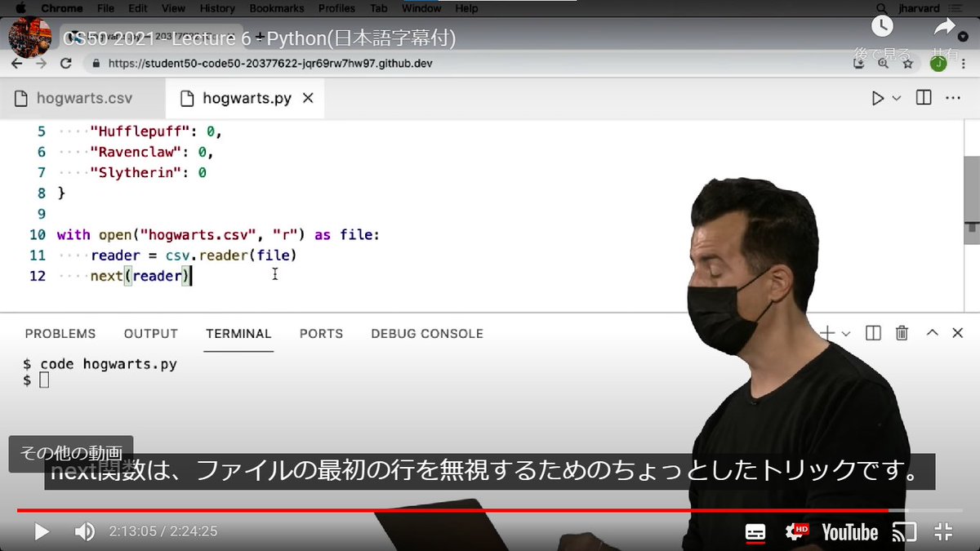This screenshot has height=551, width=980.
Task: Click the Share arrow icon
Action: 945,27
